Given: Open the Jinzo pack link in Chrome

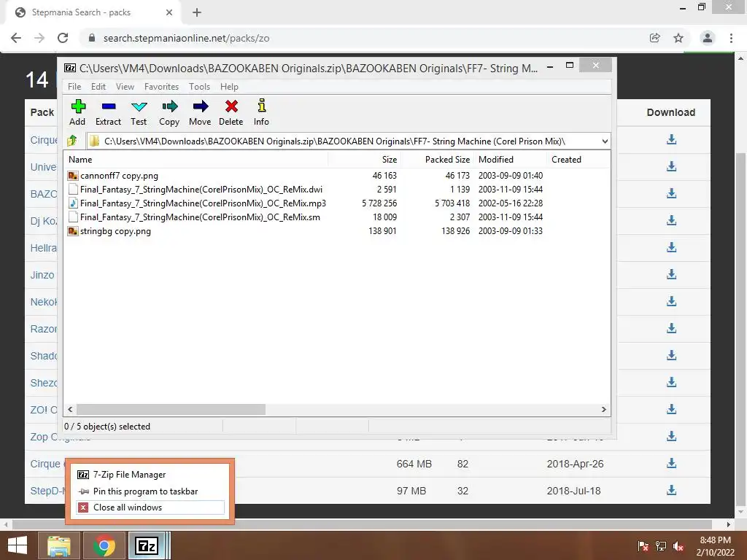Looking at the screenshot, I should coord(42,275).
